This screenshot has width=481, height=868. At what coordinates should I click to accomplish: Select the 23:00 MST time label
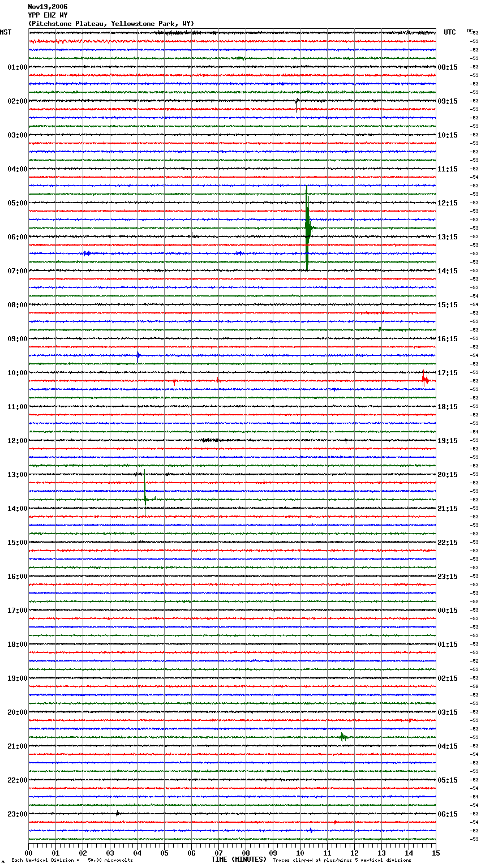click(17, 814)
